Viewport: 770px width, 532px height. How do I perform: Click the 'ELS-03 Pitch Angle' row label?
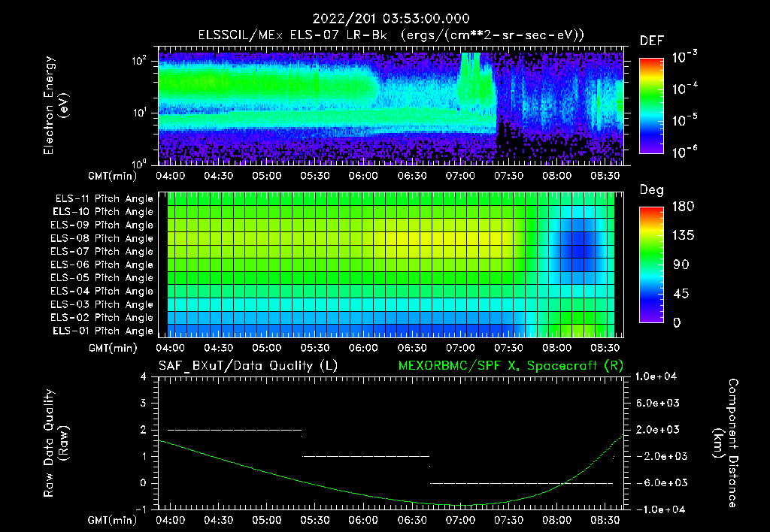[x=102, y=305]
